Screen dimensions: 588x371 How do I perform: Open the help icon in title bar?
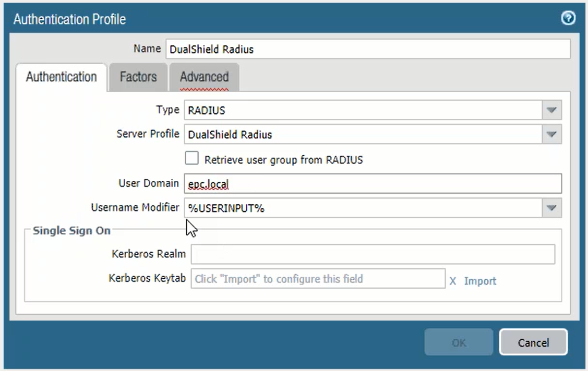pyautogui.click(x=568, y=19)
